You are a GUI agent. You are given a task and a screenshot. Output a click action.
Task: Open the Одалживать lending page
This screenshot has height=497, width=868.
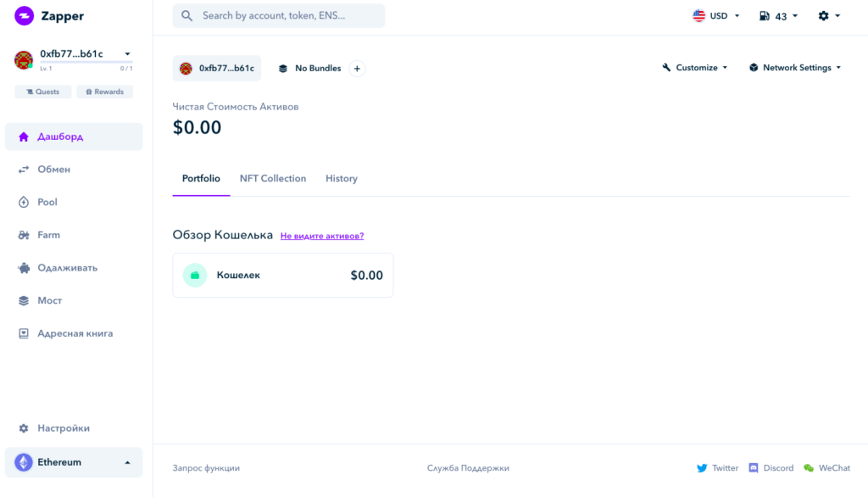[67, 268]
